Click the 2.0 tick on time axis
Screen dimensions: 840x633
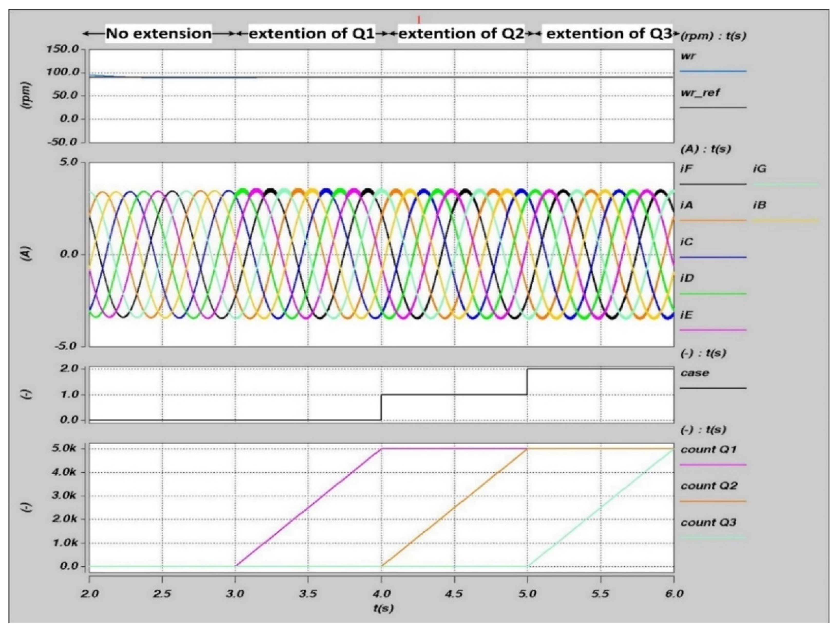(x=90, y=593)
